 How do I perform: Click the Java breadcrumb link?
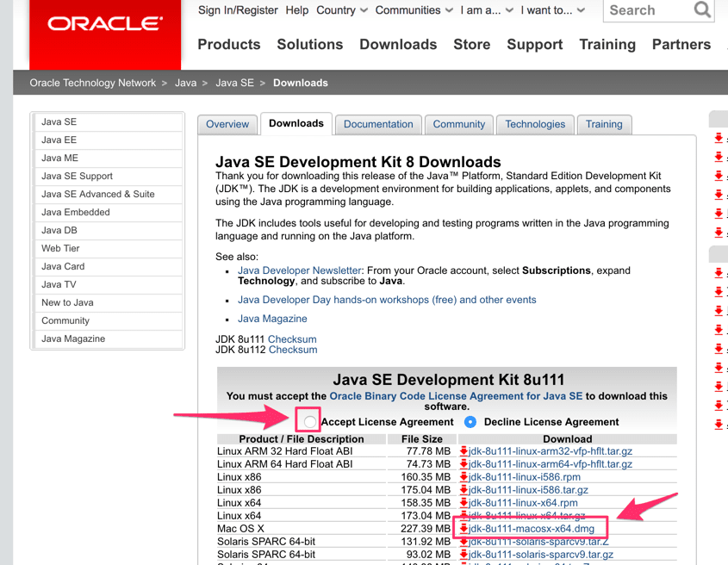tap(186, 83)
